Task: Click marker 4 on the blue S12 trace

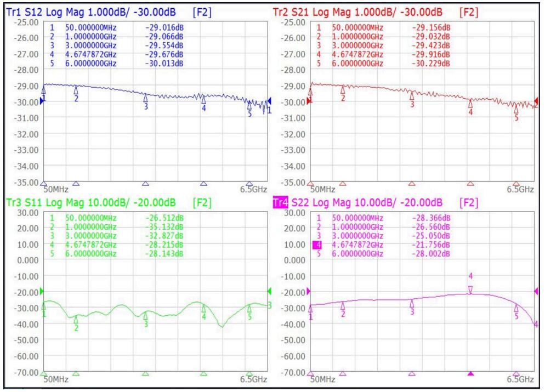Action: click(203, 100)
